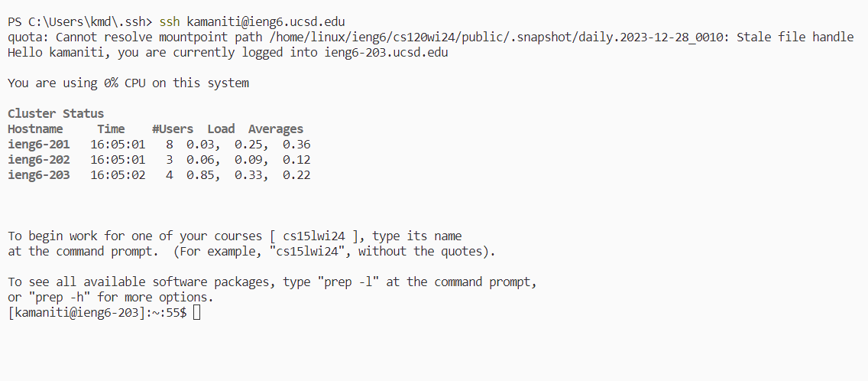Click the "Cluster Status" heading

pyautogui.click(x=56, y=114)
